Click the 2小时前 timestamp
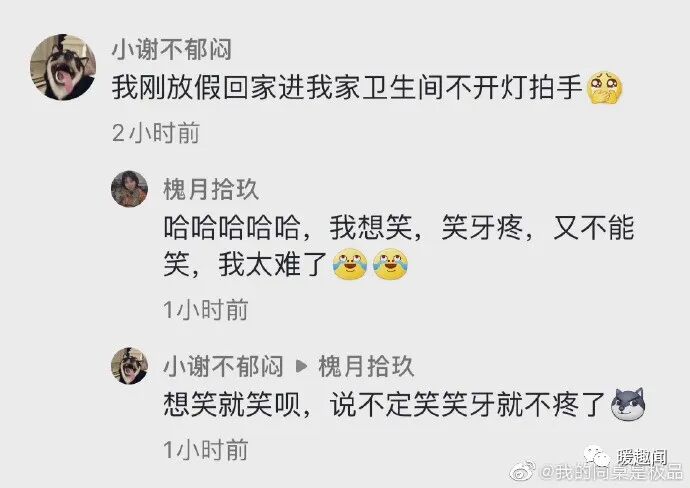This screenshot has height=488, width=690. click(x=156, y=133)
